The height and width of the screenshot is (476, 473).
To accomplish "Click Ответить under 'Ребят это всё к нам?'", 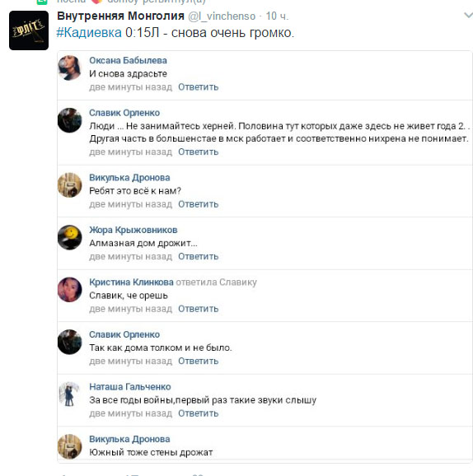I will click(199, 204).
